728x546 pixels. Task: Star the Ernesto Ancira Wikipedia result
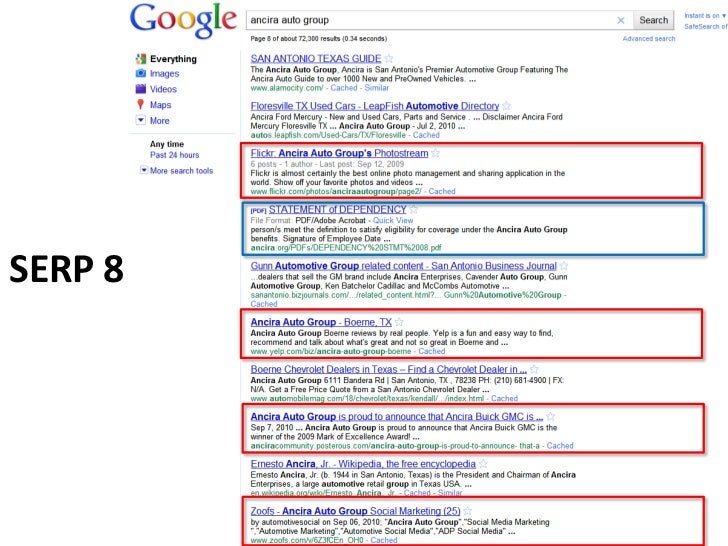[x=483, y=463]
